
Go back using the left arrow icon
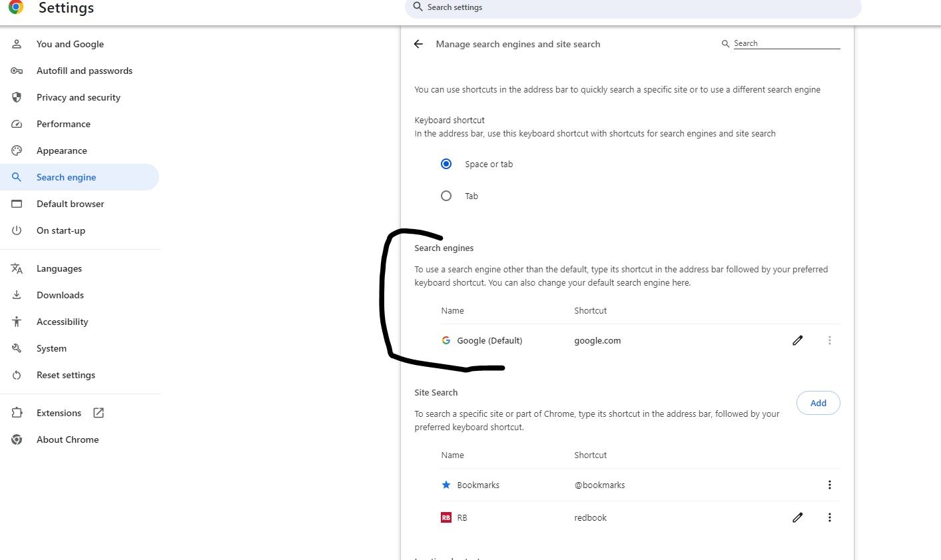point(418,44)
